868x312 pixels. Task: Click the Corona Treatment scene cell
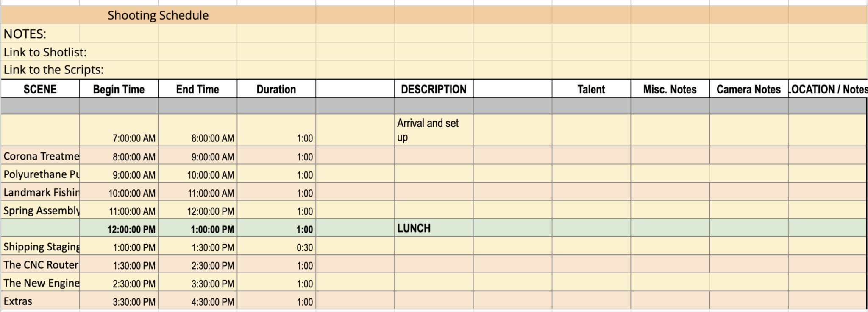41,156
